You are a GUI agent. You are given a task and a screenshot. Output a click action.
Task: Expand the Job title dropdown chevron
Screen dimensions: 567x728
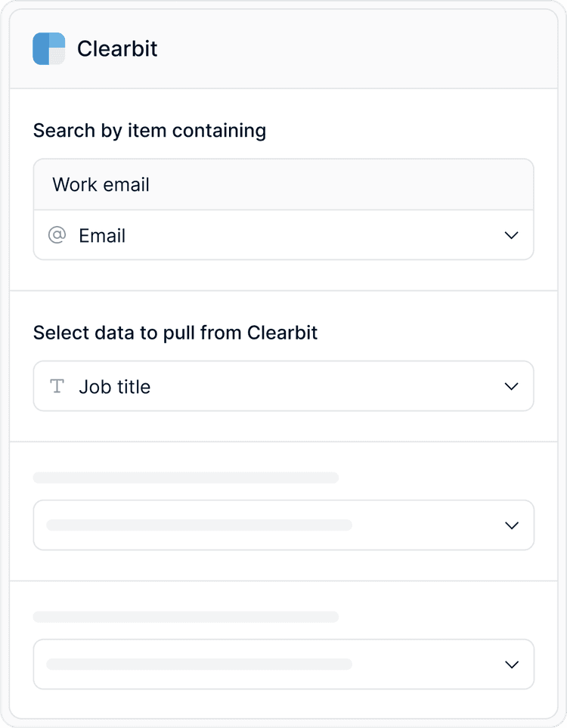pyautogui.click(x=511, y=386)
